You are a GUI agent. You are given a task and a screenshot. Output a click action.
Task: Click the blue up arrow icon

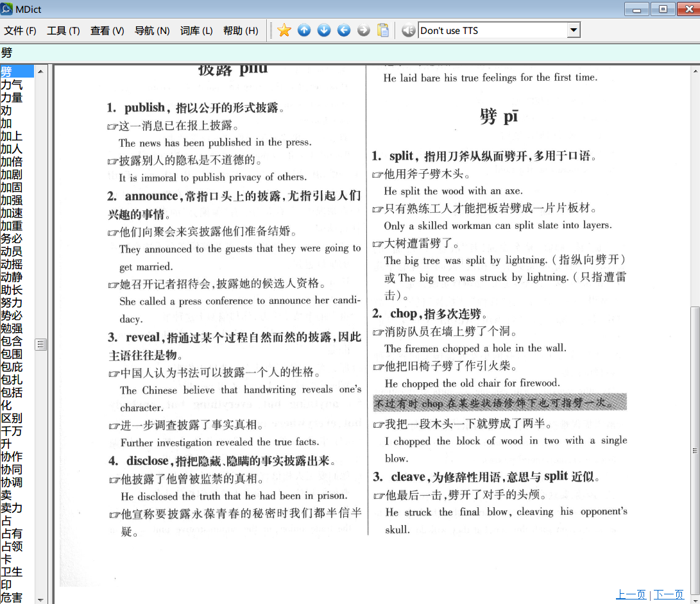tap(304, 30)
